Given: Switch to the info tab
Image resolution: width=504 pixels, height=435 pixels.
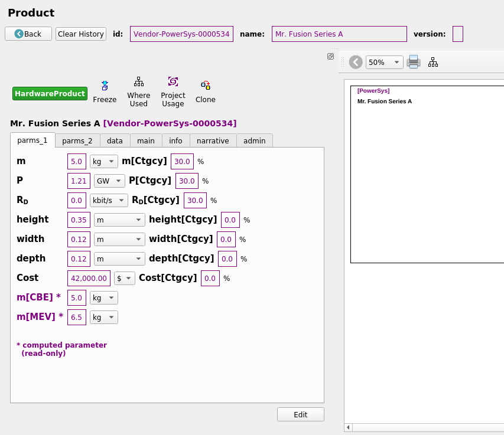Looking at the screenshot, I should click(x=175, y=141).
